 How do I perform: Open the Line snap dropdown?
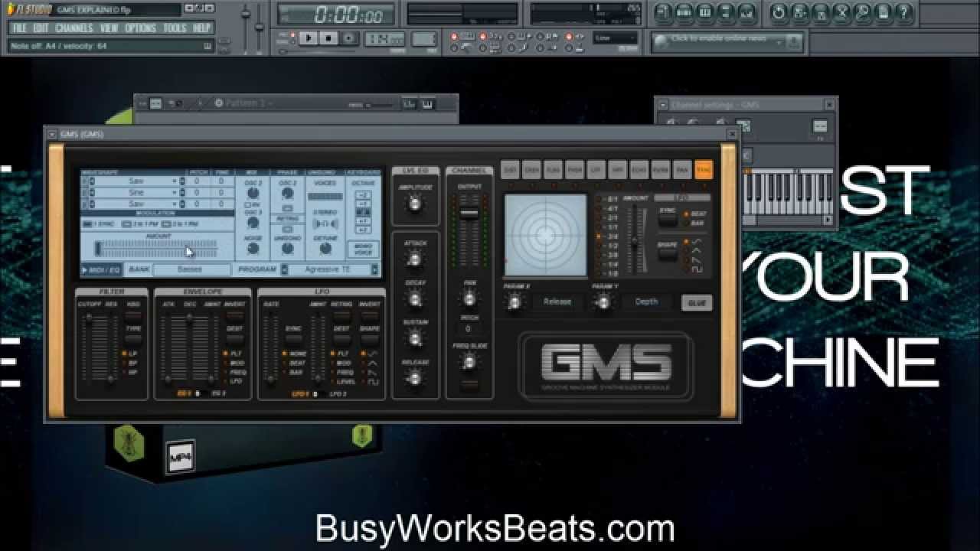616,37
